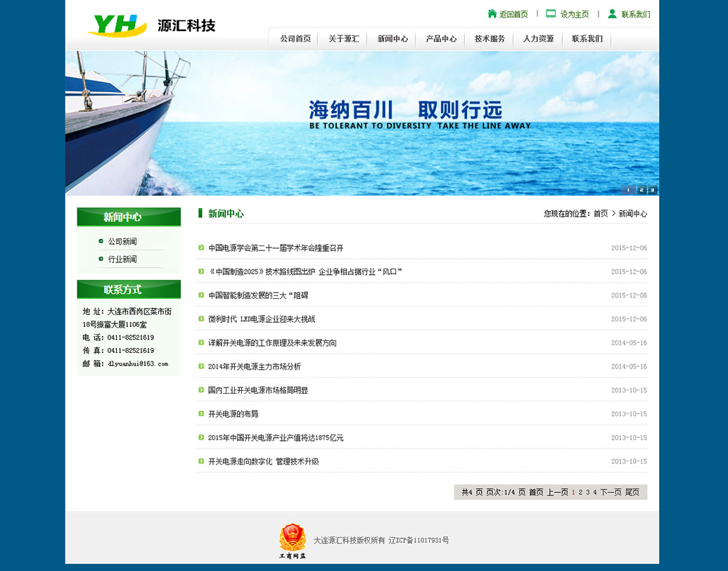
Task: Switch banner to slide 3
Action: [x=652, y=190]
